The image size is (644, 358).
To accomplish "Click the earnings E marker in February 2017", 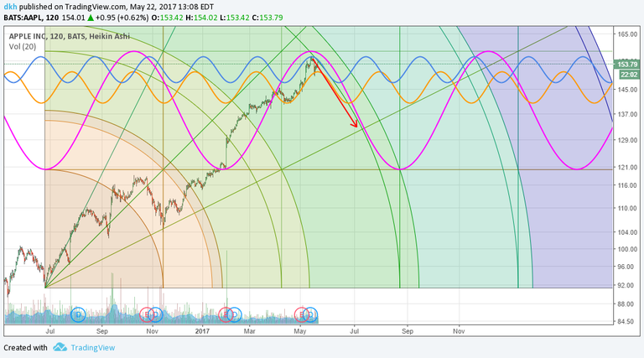I will pyautogui.click(x=226, y=315).
